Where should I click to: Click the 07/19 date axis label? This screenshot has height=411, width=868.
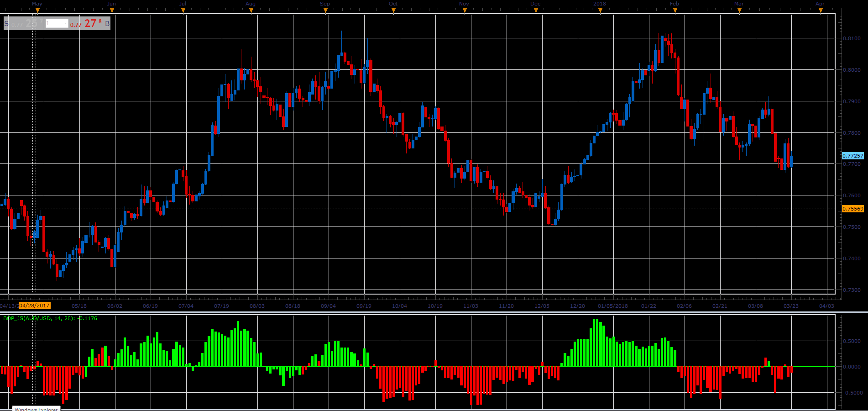click(221, 306)
